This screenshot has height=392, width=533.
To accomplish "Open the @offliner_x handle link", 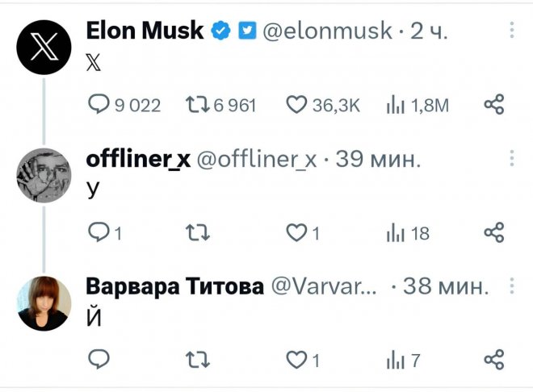I will (x=258, y=159).
